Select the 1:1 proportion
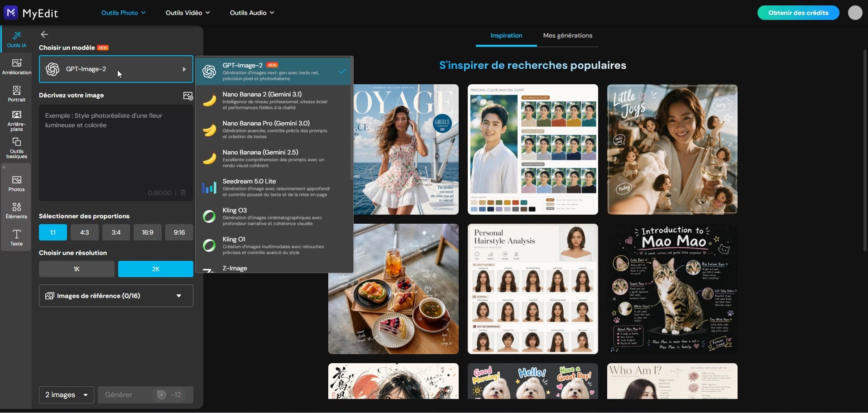 coord(53,232)
